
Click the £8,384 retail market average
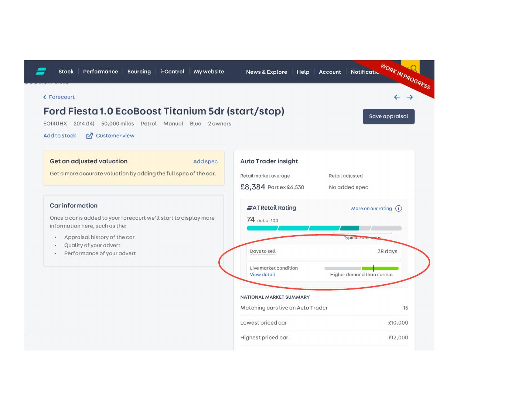coord(253,187)
